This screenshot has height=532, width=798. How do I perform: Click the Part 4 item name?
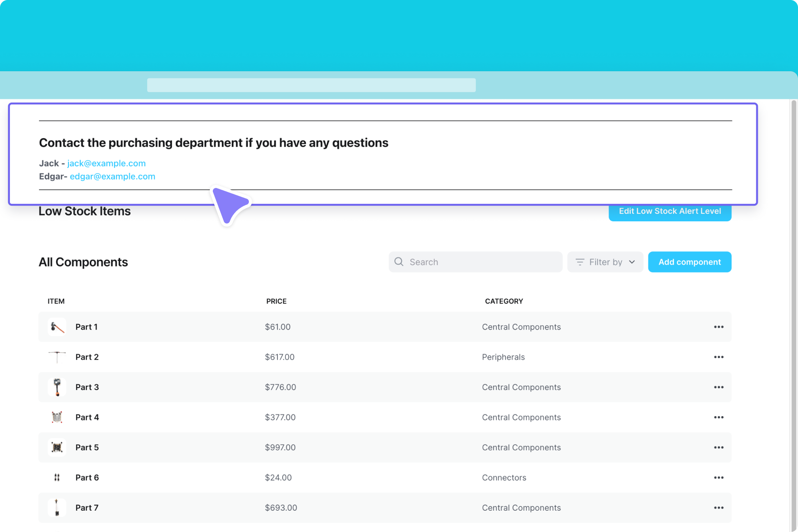(87, 418)
